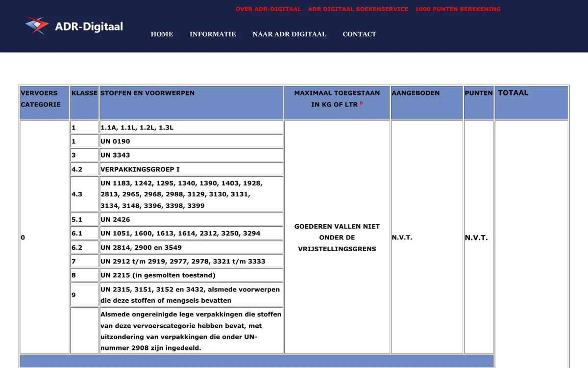Click N.V.T. in the PUNTEN column
Screen dimensions: 588x368
(x=476, y=237)
